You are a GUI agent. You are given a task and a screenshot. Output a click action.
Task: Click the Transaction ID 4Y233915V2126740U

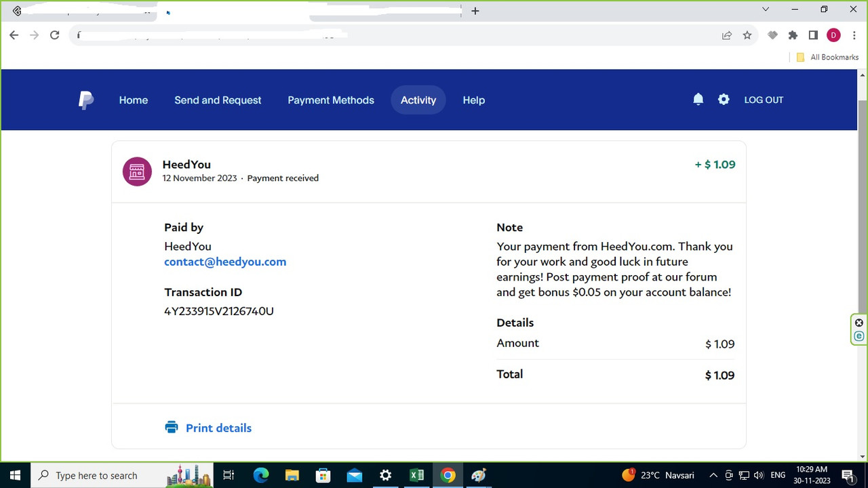[219, 311]
